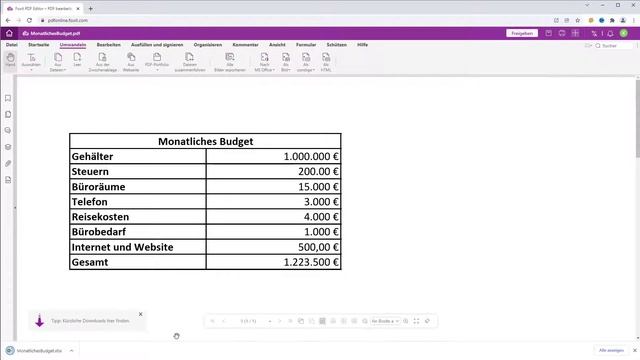Click the Freigeben button
640x360 pixels.
point(522,33)
